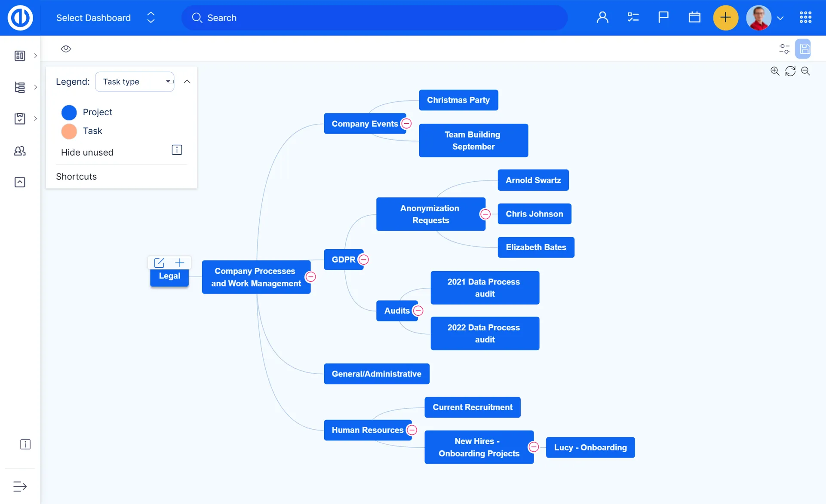Screen dimensions: 826x504
Task: Open Shortcuts in legend panel
Action: coord(77,177)
